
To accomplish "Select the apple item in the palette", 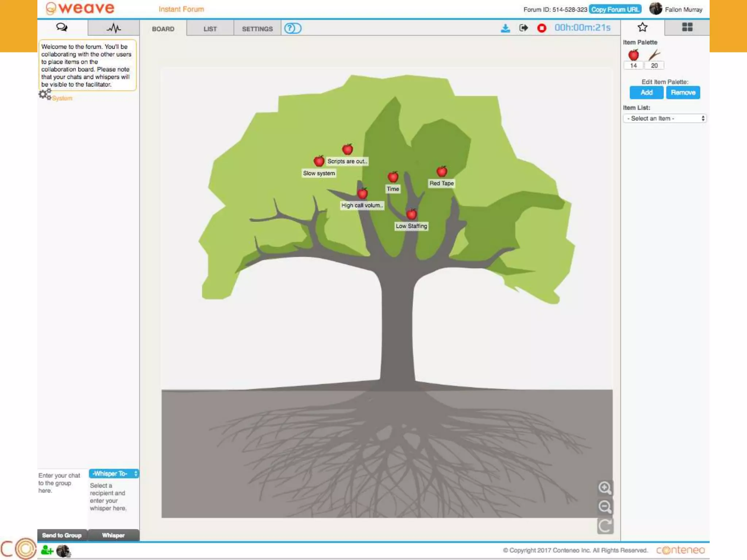I will coord(634,55).
